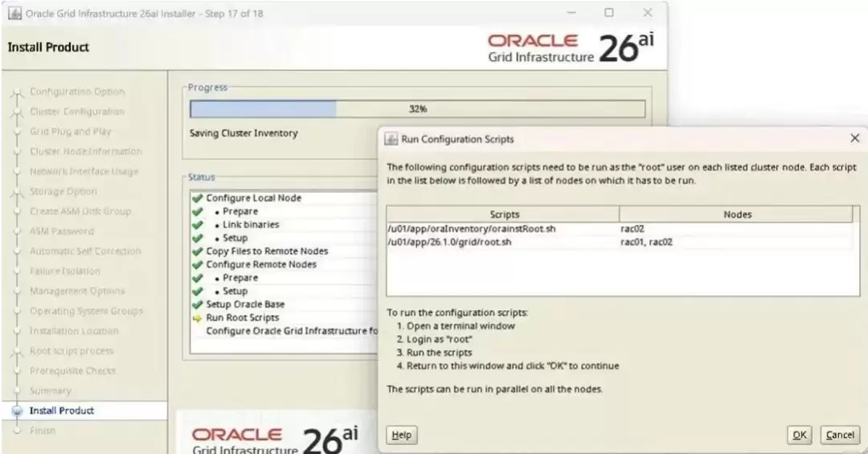Click the green checkmark beside Setup Oracle Base
Image resolution: width=868 pixels, height=454 pixels.
coord(197,305)
